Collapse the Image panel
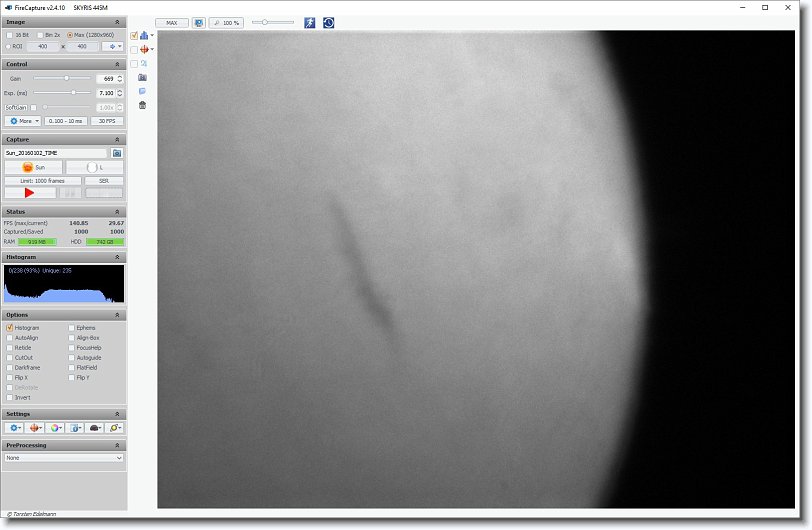812x530 pixels. coord(117,22)
